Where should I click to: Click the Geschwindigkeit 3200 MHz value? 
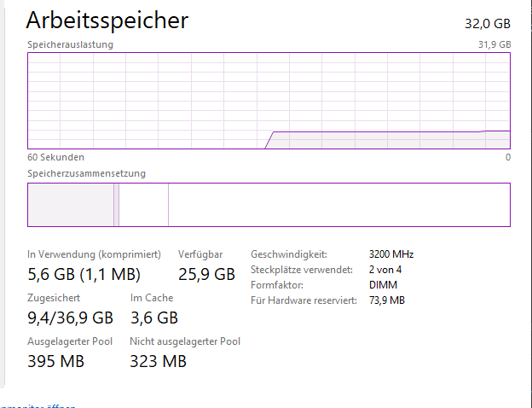[x=391, y=254]
